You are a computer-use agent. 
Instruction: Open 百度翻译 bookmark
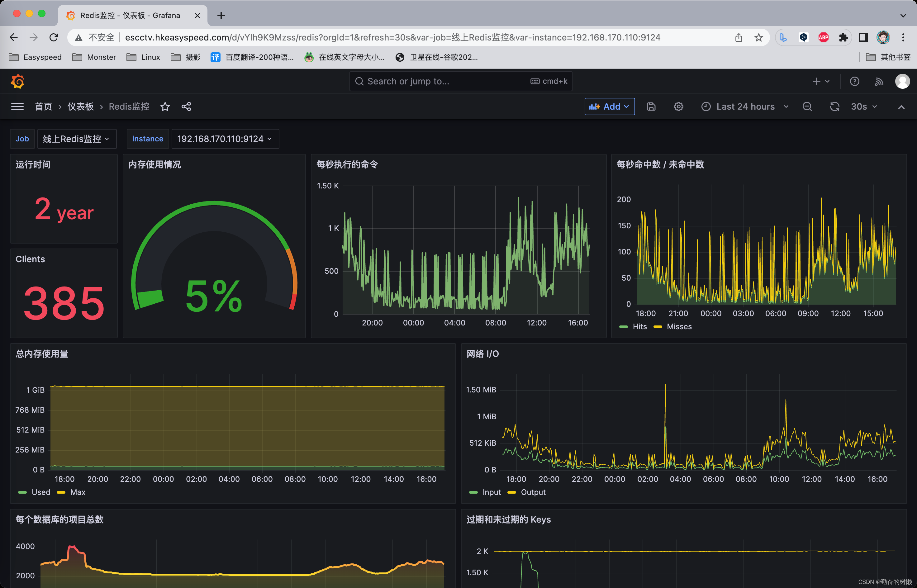pos(252,57)
